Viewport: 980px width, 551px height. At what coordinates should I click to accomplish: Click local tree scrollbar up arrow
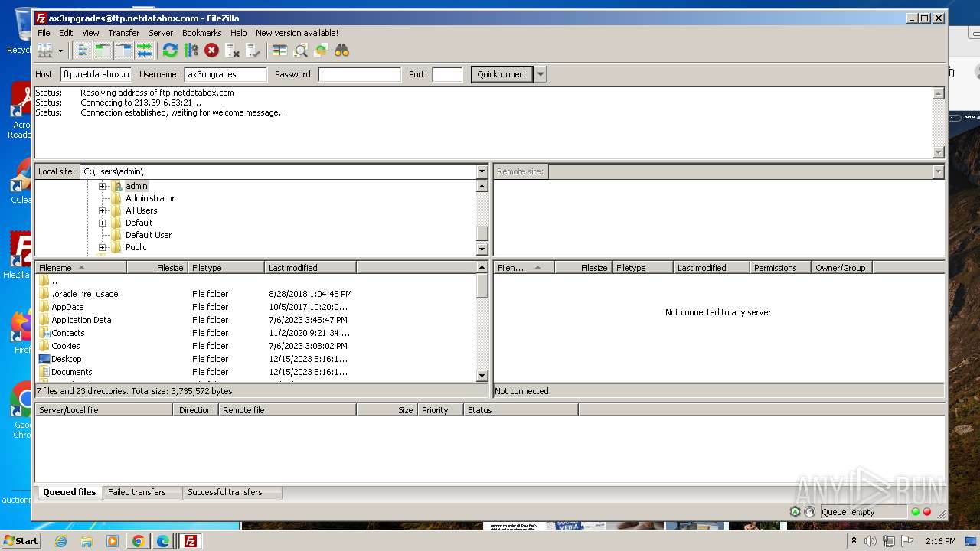coord(482,186)
